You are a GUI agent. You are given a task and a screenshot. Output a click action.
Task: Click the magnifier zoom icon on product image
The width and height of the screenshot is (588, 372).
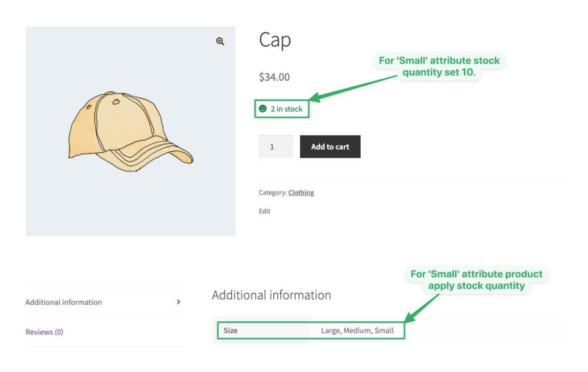(x=220, y=41)
